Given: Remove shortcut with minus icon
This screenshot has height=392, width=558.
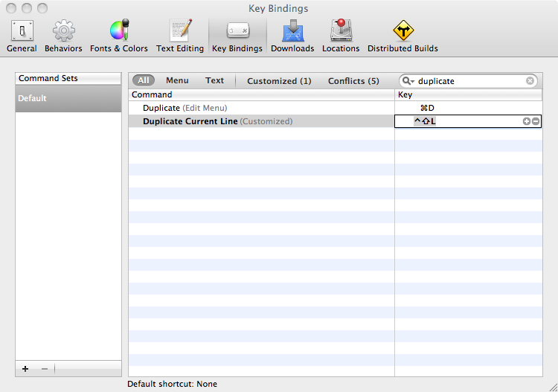Looking at the screenshot, I should [x=536, y=121].
